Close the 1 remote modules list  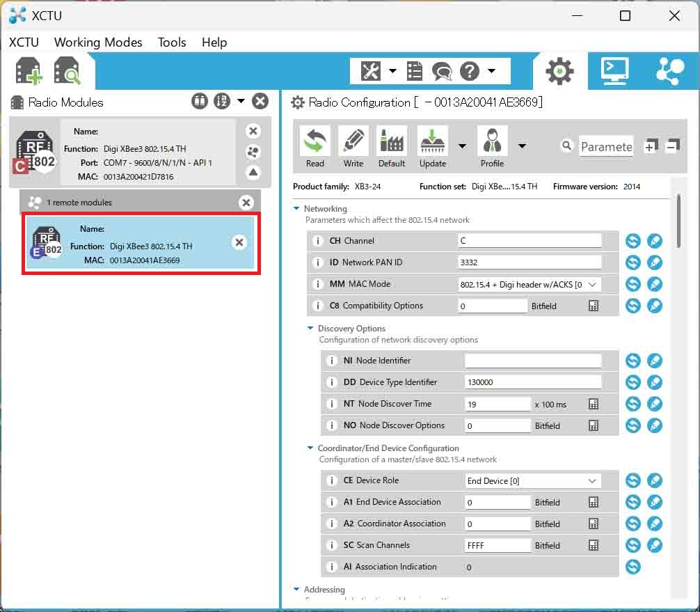pyautogui.click(x=246, y=203)
